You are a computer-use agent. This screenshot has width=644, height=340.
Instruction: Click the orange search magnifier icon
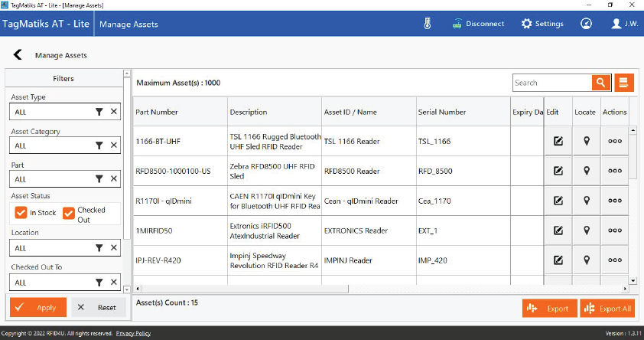tap(601, 83)
